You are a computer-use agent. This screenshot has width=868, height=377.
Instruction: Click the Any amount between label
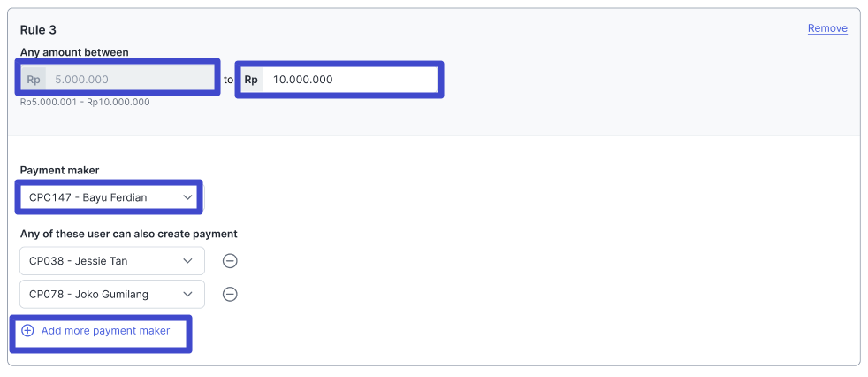tap(74, 52)
